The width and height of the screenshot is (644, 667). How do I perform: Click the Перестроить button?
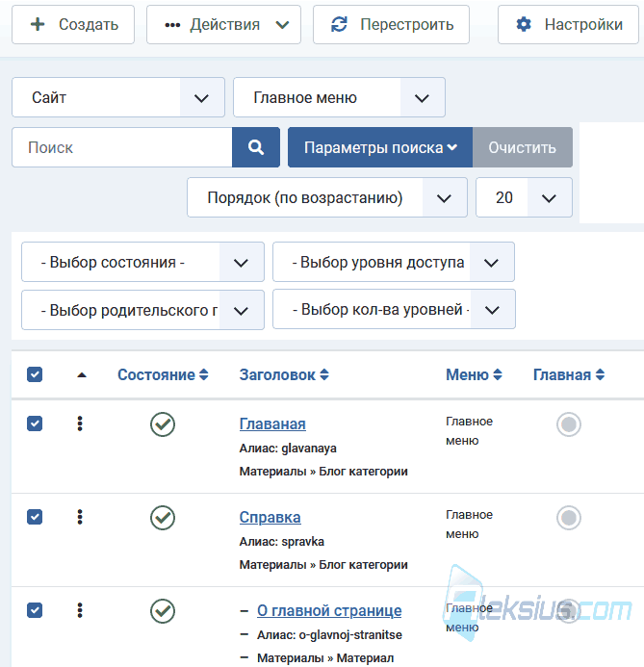click(x=391, y=25)
